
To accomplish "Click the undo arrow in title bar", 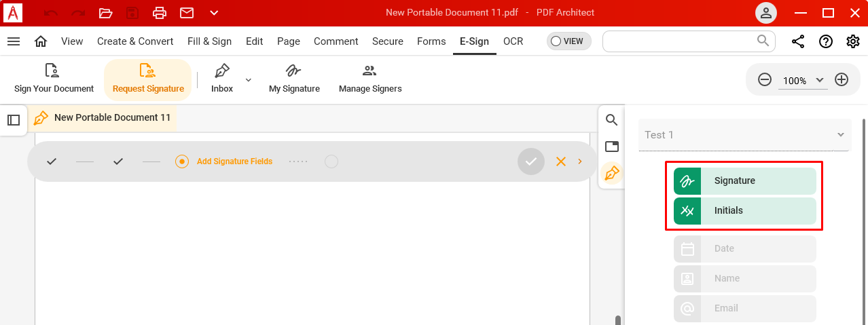I will tap(50, 13).
